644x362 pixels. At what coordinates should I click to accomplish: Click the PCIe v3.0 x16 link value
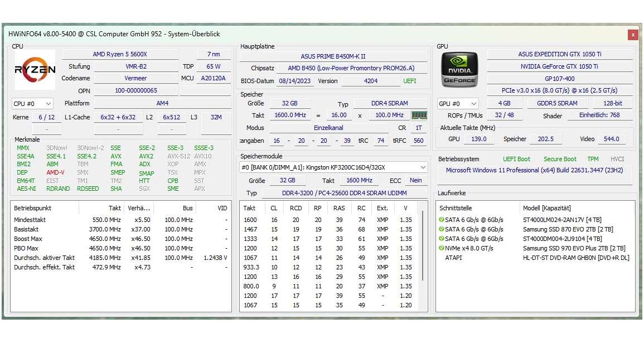(560, 90)
